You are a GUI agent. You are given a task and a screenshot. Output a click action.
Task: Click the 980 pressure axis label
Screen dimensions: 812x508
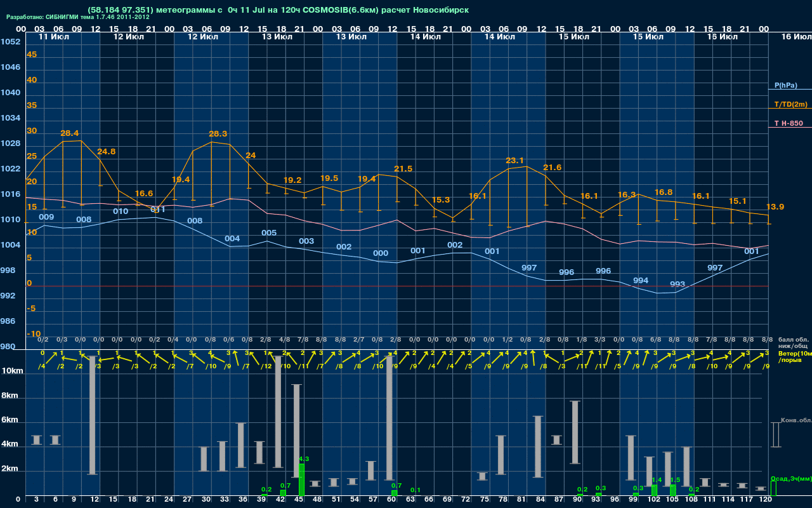[x=8, y=347]
